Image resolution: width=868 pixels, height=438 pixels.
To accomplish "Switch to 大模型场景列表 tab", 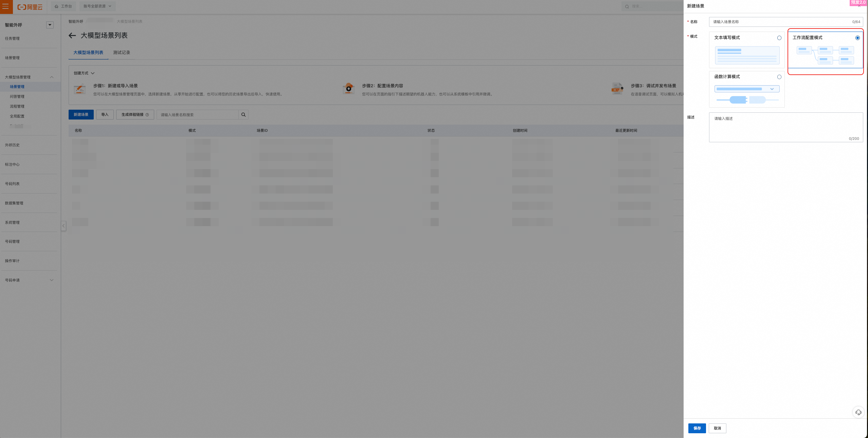I will [88, 53].
